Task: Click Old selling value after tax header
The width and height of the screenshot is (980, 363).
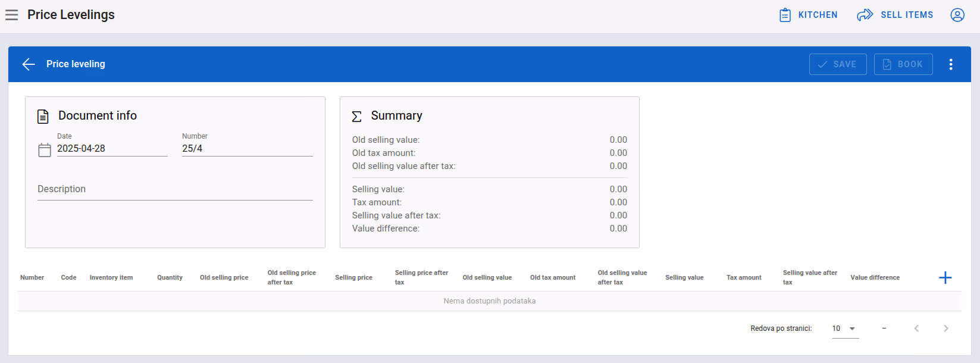Action: pos(622,277)
